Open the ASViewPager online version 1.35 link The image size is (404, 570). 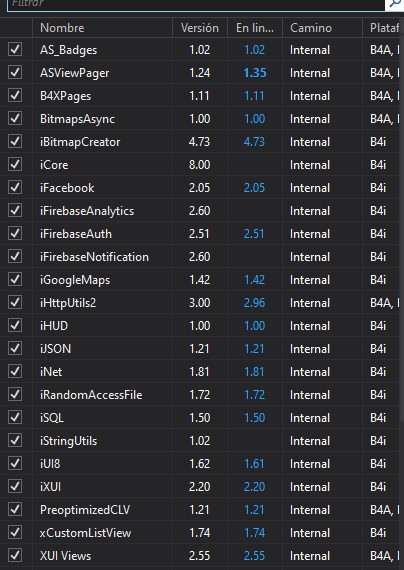point(255,73)
